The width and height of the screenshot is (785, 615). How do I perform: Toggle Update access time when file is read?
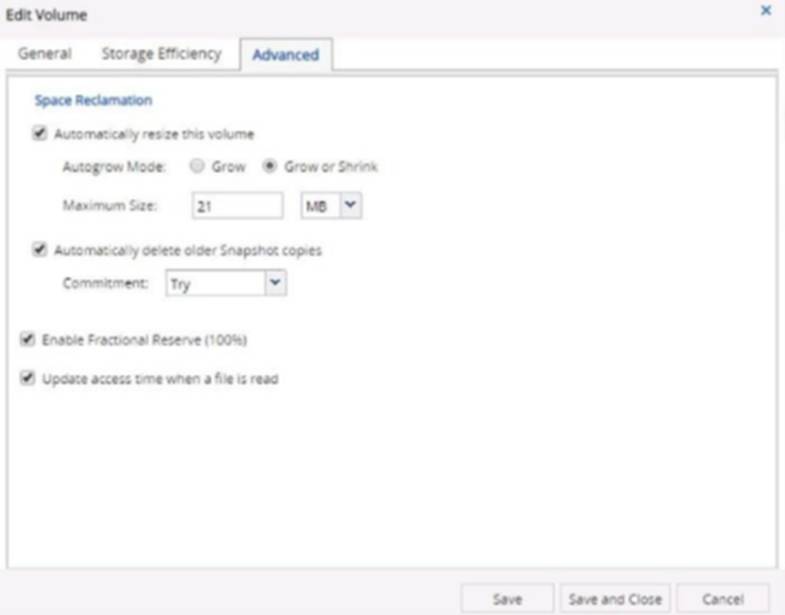click(28, 378)
